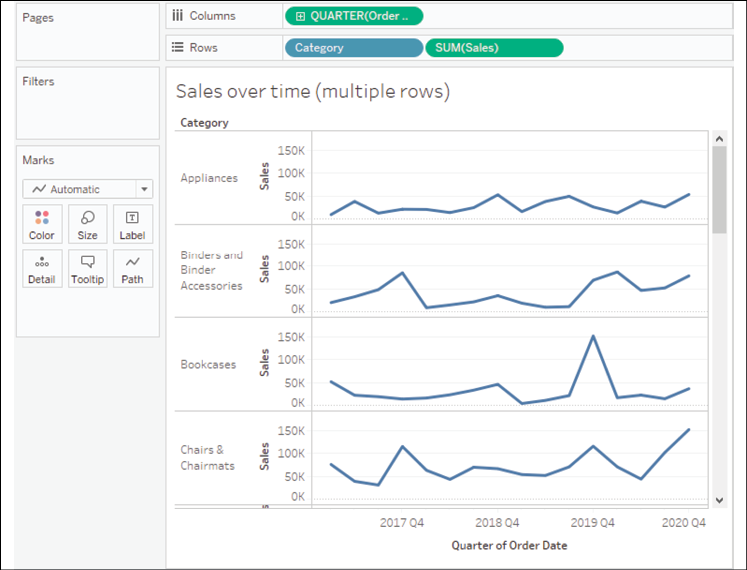
Task: Open the Color marks card
Action: click(x=42, y=224)
